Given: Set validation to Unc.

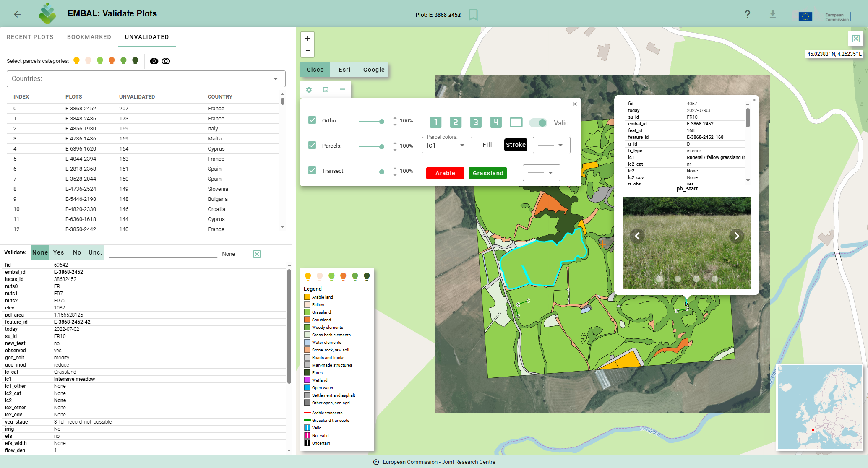Looking at the screenshot, I should pyautogui.click(x=95, y=252).
